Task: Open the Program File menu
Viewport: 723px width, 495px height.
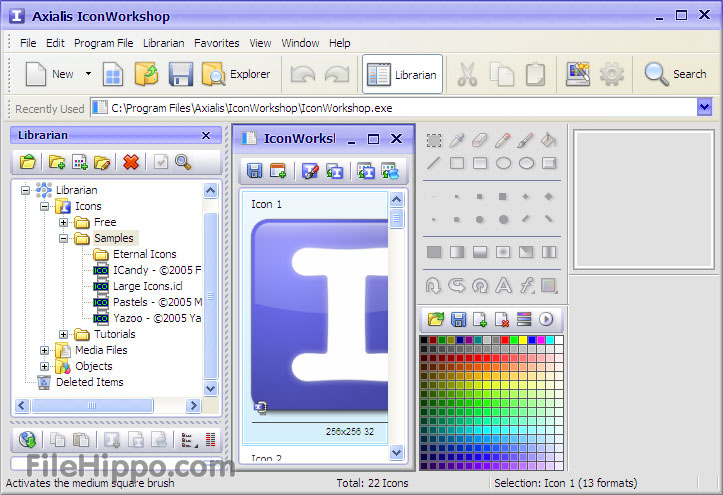Action: (104, 43)
